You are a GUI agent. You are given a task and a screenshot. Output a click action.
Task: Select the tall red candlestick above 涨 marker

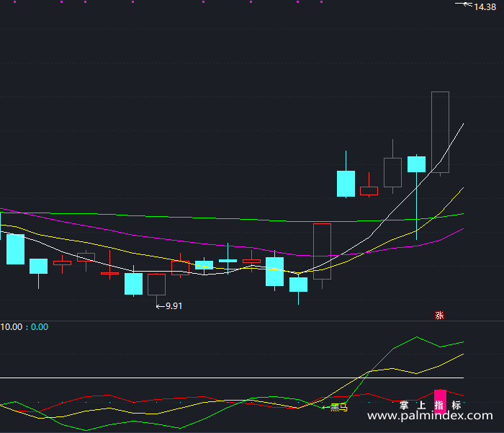[440, 133]
